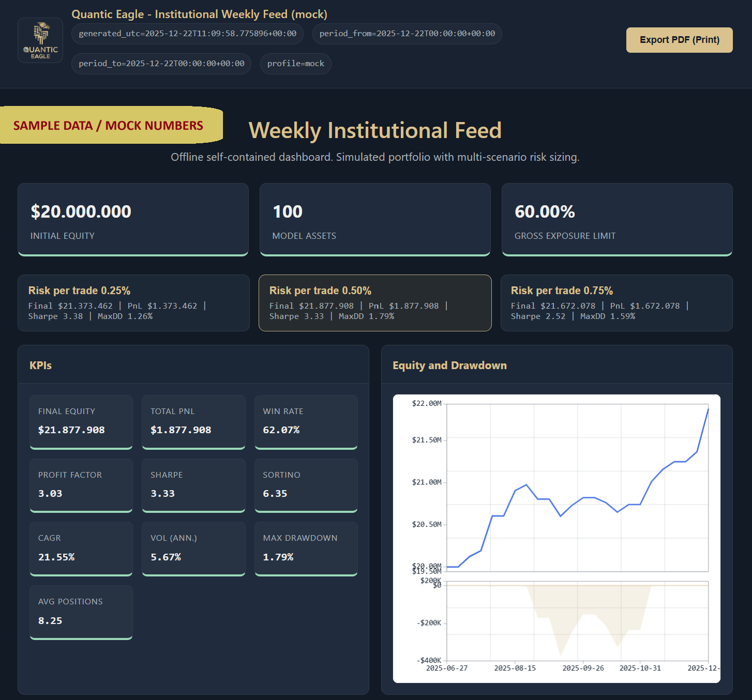Screen dimensions: 752x700
Task: Click the Sharpe KPI showing 3.33
Action: [193, 485]
